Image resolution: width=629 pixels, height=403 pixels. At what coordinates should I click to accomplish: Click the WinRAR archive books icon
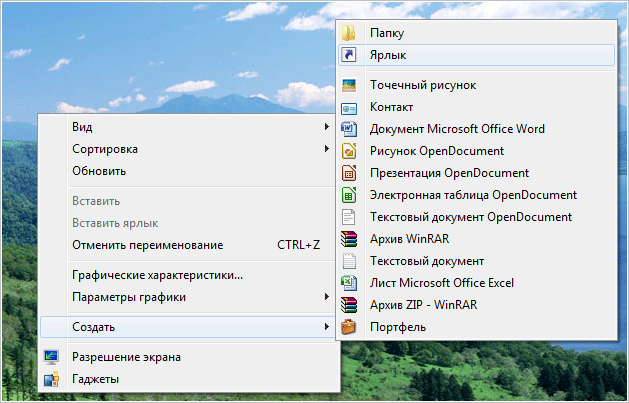[x=349, y=239]
